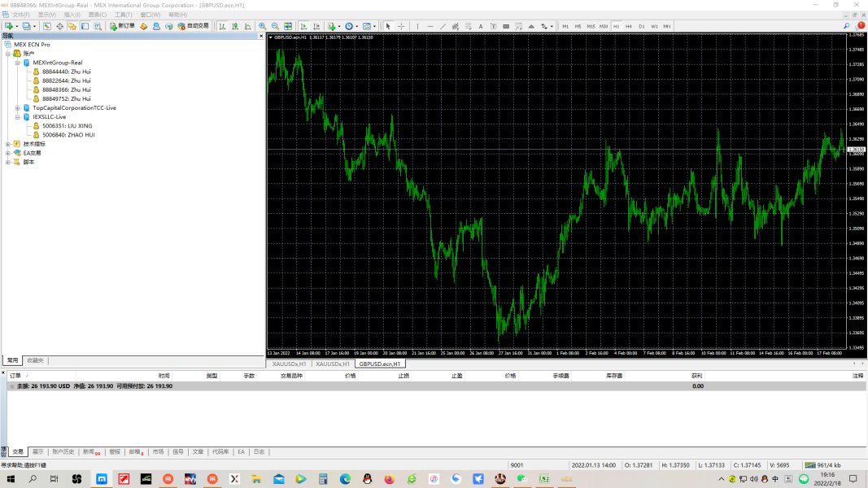This screenshot has height=488, width=868.
Task: Select the trendline drawing tool
Action: click(x=443, y=26)
